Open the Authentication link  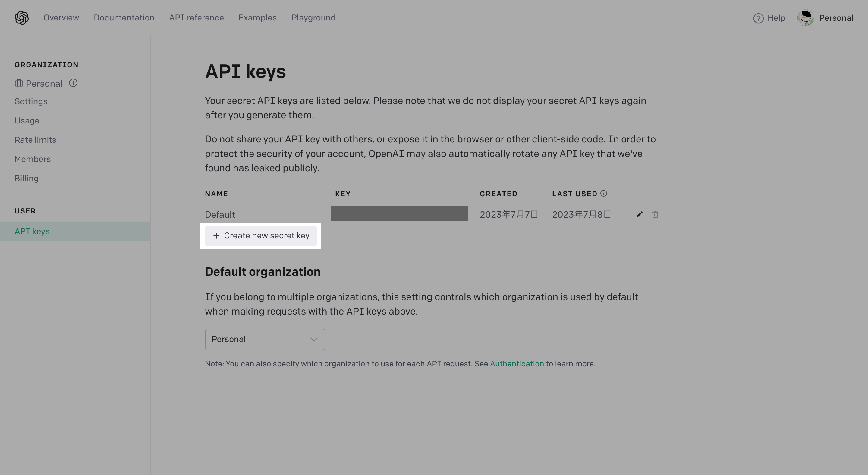[517, 364]
